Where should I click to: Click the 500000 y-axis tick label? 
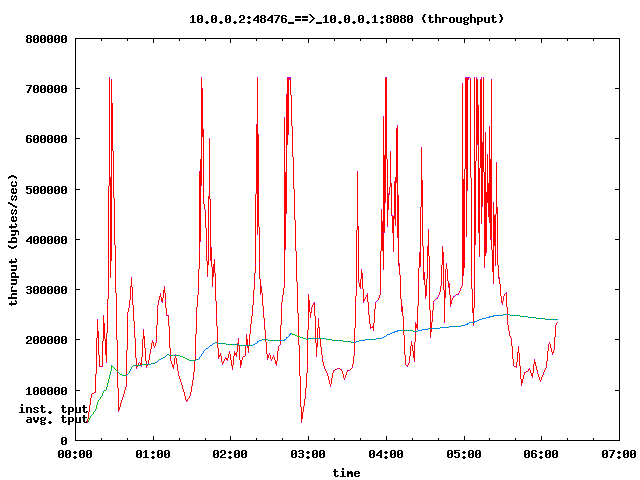47,190
